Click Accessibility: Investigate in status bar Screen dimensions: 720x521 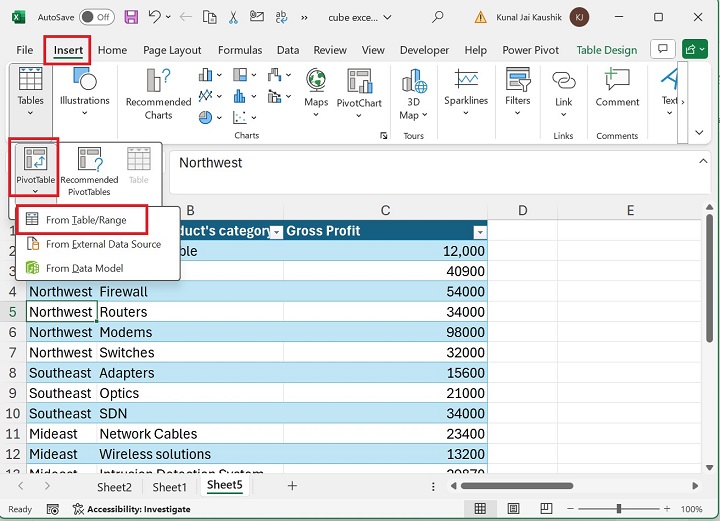pyautogui.click(x=135, y=509)
